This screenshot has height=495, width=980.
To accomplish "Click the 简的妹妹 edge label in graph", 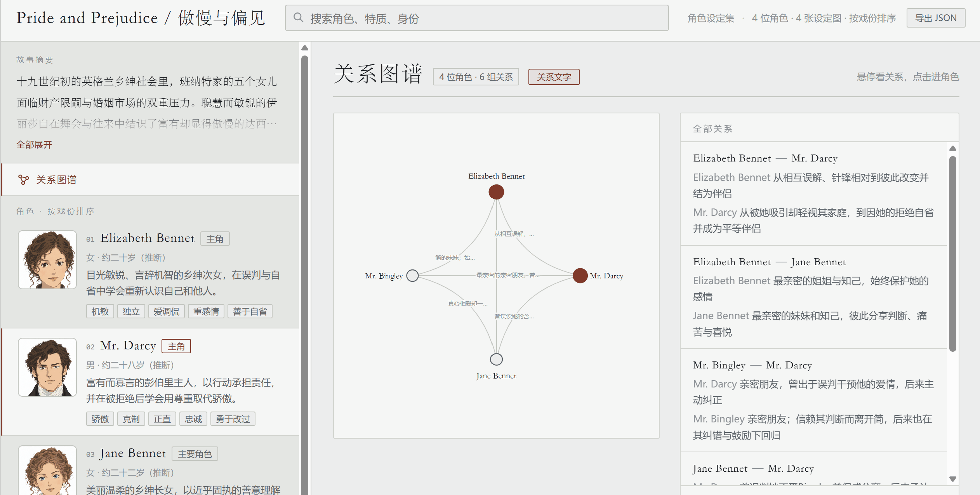I will (x=455, y=257).
